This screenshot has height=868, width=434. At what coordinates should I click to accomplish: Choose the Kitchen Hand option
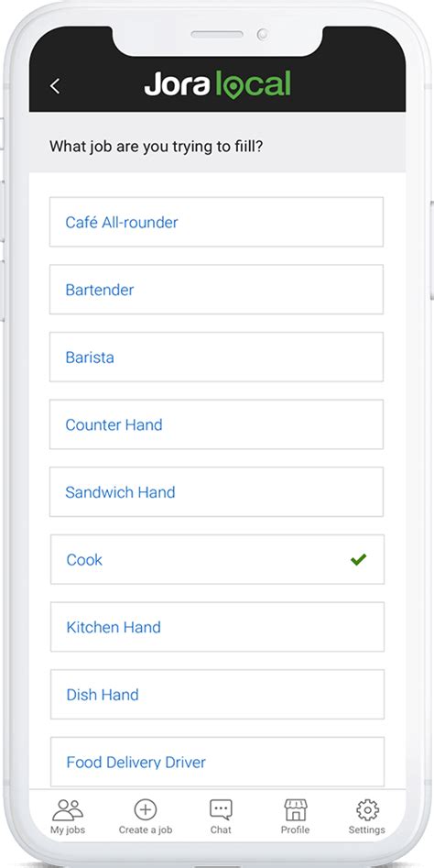point(217,627)
